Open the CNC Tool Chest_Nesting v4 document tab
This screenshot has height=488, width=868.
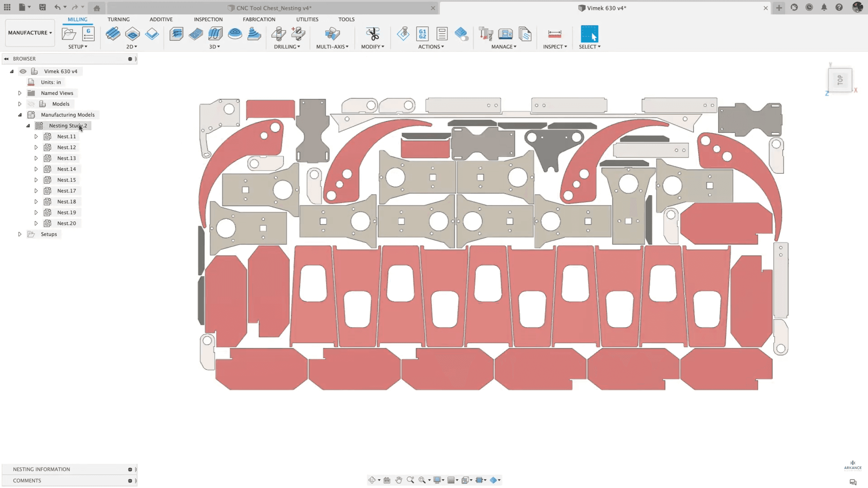pos(273,8)
